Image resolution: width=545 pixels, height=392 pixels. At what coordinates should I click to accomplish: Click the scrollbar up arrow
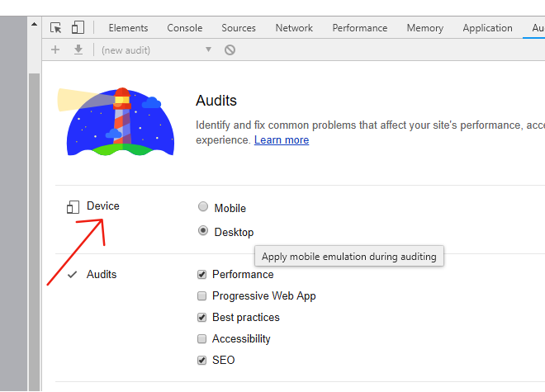(x=34, y=23)
